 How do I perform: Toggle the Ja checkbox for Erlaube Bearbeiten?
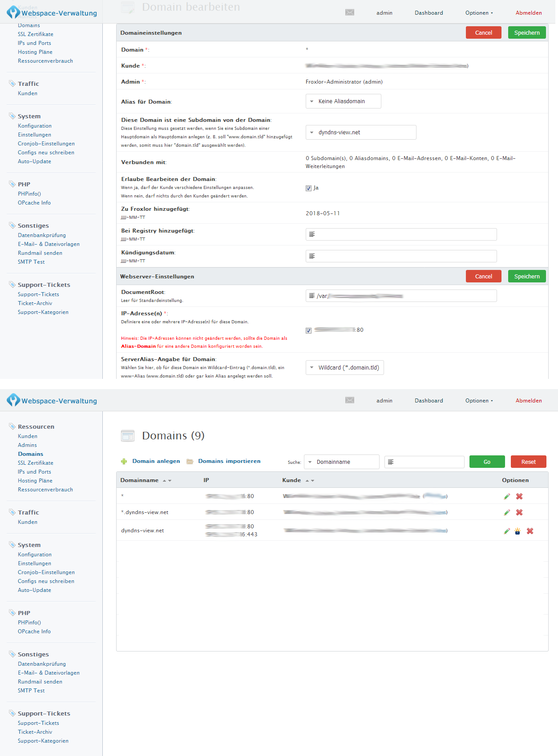308,188
